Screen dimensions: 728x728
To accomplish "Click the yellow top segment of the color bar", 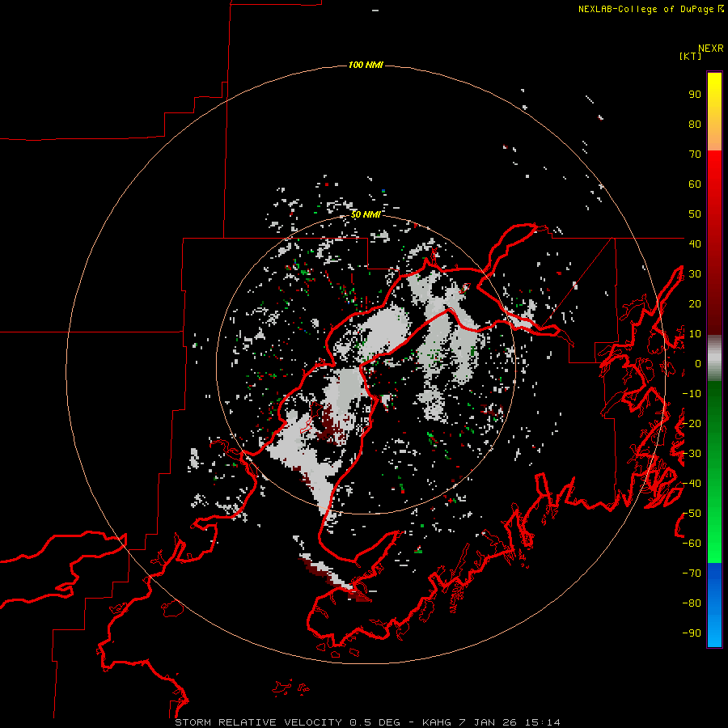I will tap(714, 112).
